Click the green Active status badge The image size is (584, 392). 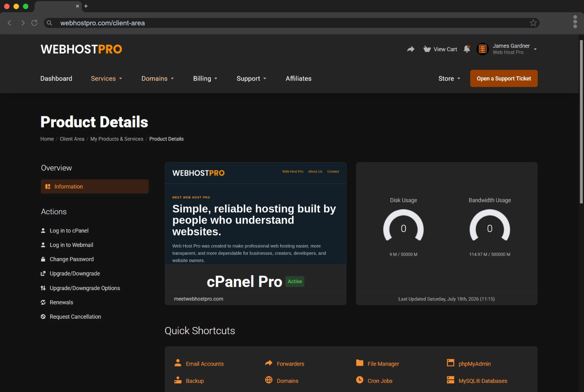[295, 281]
